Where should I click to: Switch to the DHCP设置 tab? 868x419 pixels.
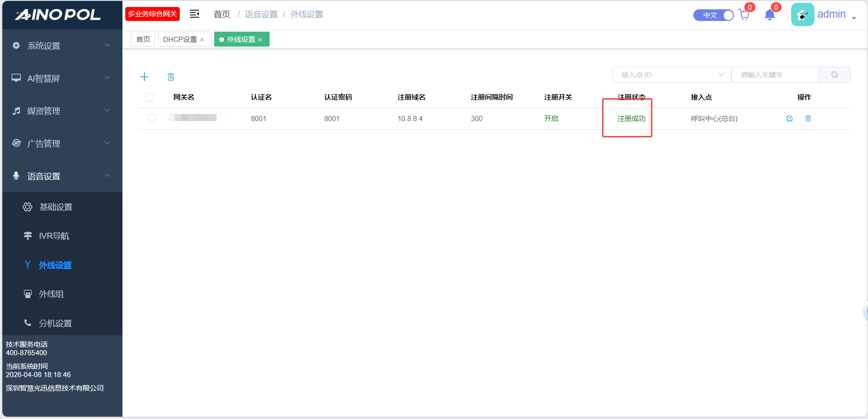click(180, 40)
